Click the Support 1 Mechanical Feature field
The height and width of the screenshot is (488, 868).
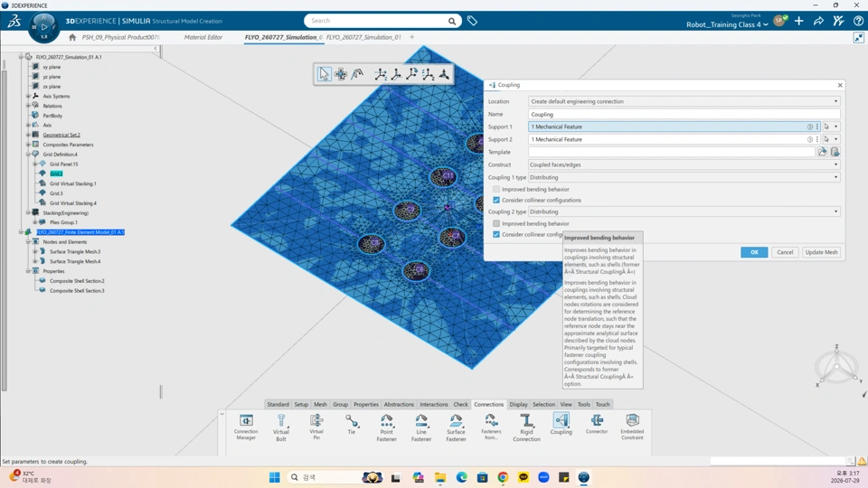tap(668, 127)
